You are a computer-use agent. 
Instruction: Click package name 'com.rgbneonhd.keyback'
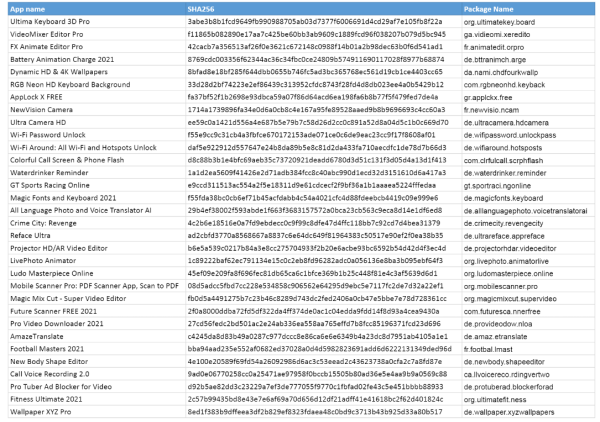tap(504, 85)
